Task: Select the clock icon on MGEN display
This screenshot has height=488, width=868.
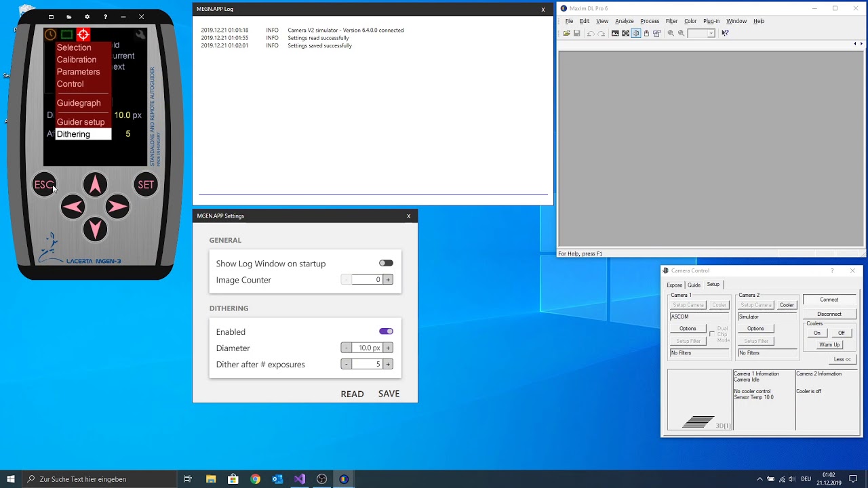Action: (50, 35)
